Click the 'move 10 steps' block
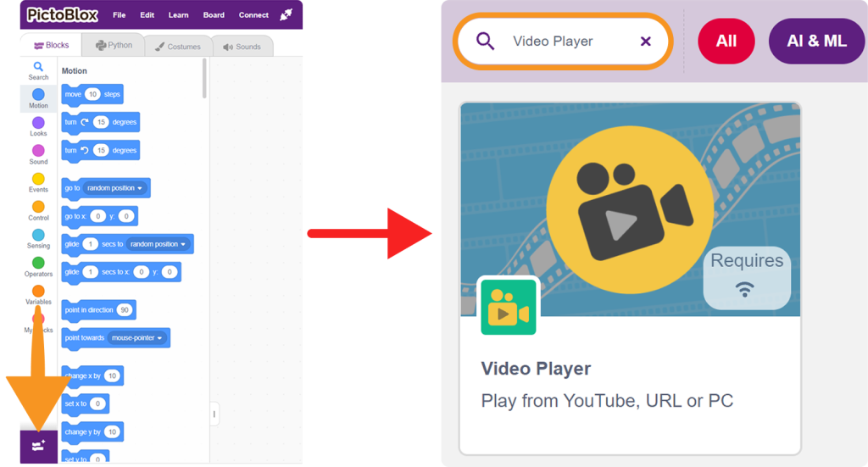868x467 pixels. coord(92,95)
